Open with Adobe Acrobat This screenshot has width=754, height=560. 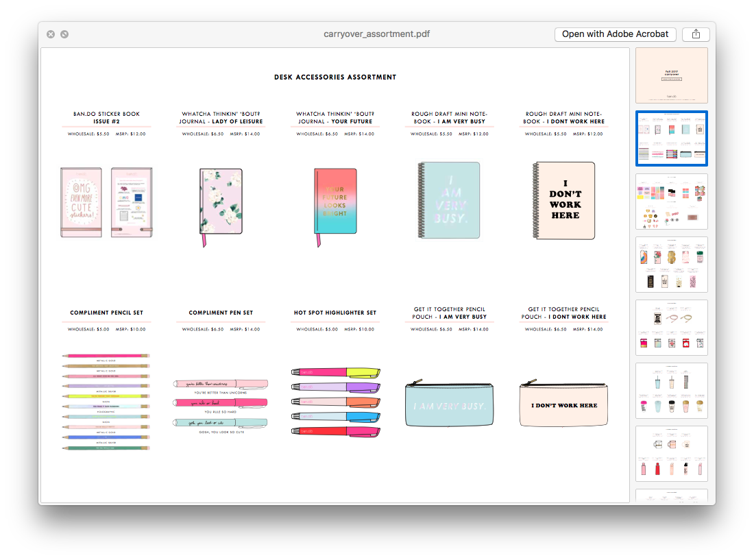coord(615,34)
